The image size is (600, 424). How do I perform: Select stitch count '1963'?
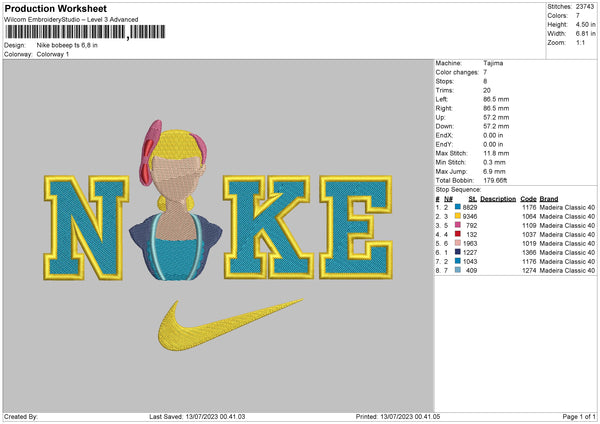470,243
